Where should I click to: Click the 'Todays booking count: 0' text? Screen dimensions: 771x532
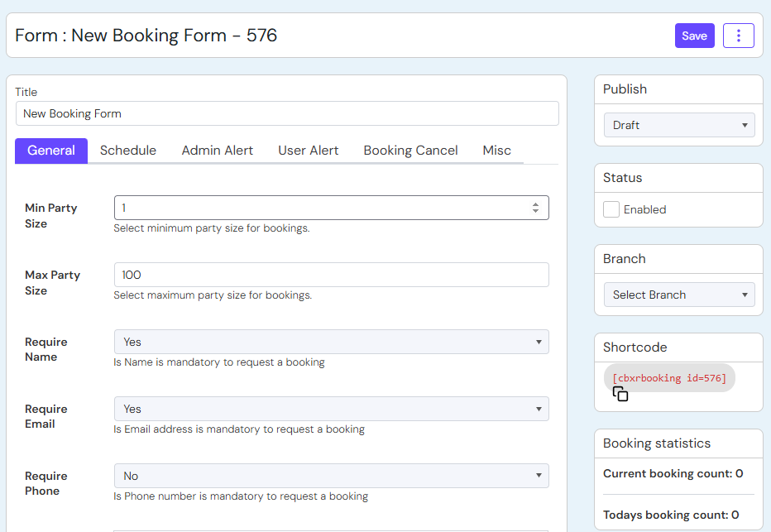pyautogui.click(x=671, y=515)
